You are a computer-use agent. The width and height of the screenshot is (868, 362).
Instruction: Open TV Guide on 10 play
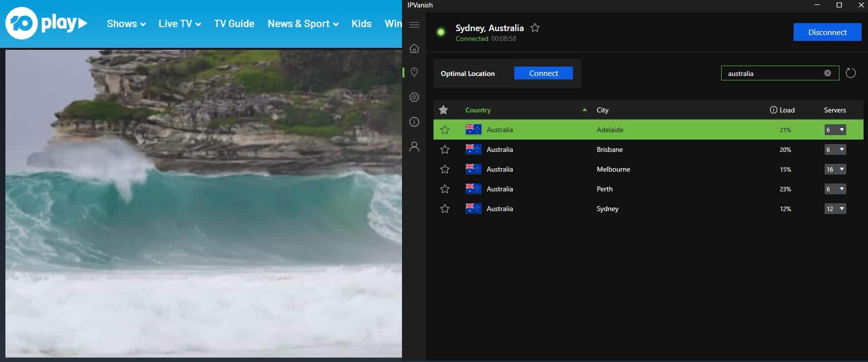tap(234, 24)
